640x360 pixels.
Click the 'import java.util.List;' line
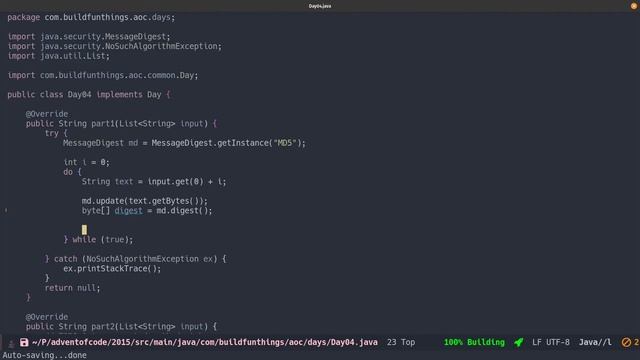click(59, 56)
